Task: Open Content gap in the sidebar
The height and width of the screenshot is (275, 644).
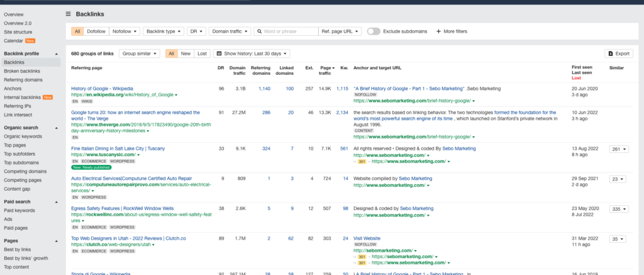Action: (x=17, y=189)
